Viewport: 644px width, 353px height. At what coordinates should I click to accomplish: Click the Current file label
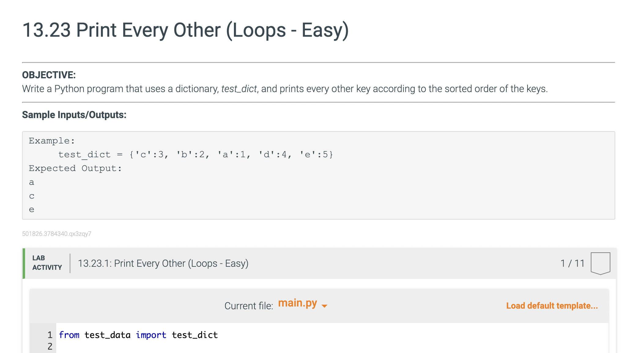(248, 306)
